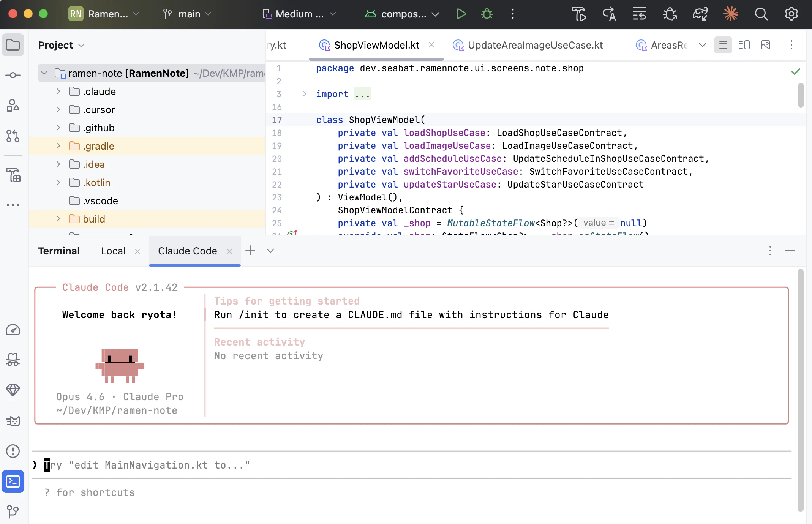Image resolution: width=812 pixels, height=524 pixels.
Task: Show more tool windows ellipsis
Action: [x=13, y=205]
